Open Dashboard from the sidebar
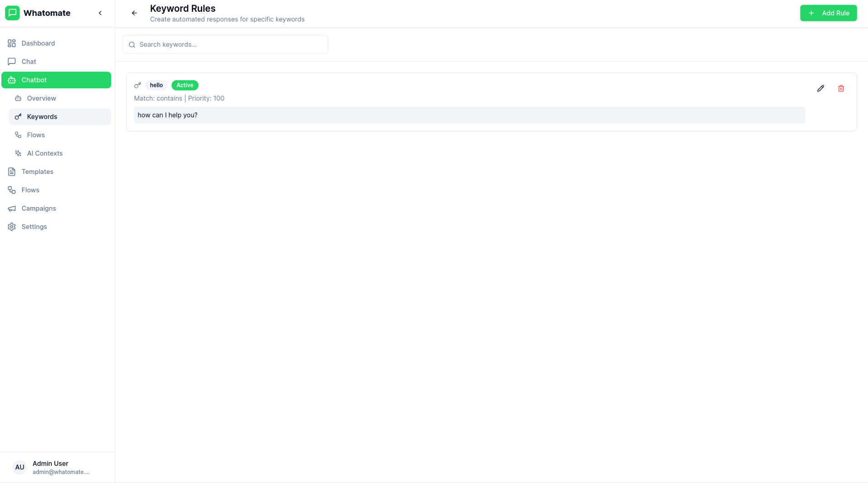868x483 pixels. (38, 43)
